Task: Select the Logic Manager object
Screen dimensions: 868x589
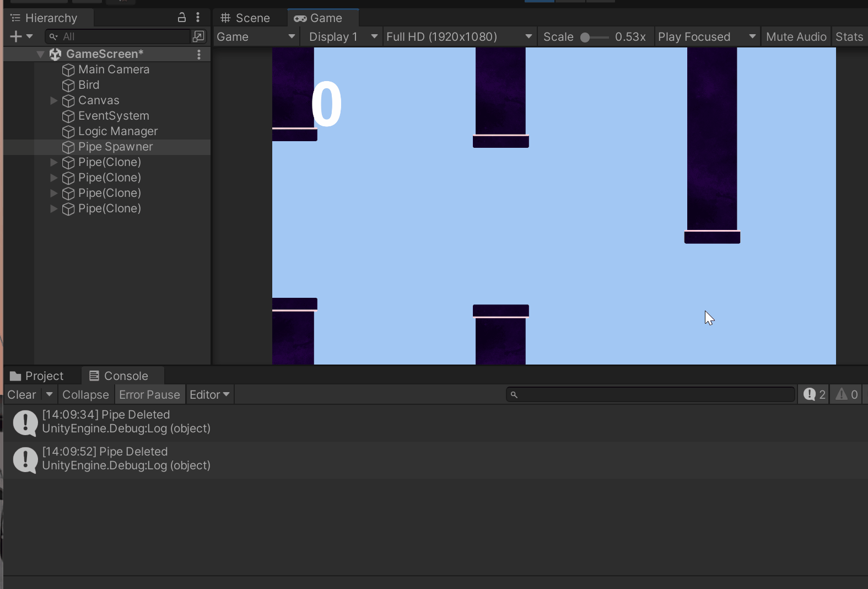Action: [118, 131]
